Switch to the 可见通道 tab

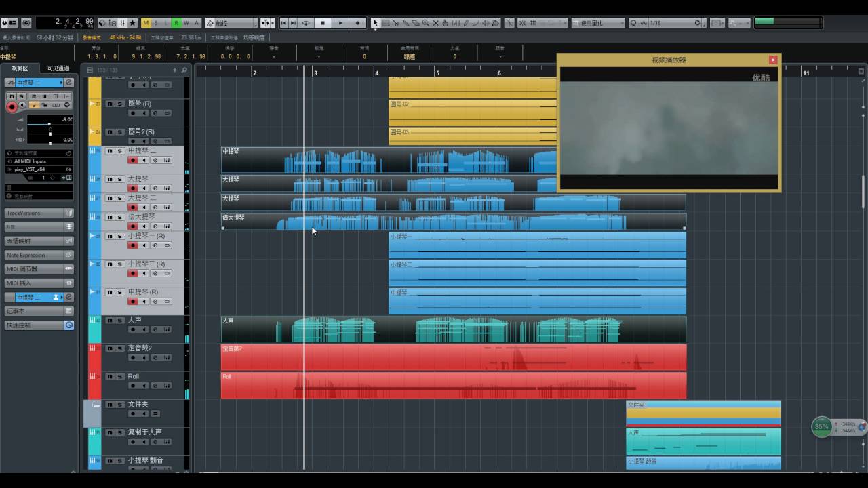(x=58, y=68)
